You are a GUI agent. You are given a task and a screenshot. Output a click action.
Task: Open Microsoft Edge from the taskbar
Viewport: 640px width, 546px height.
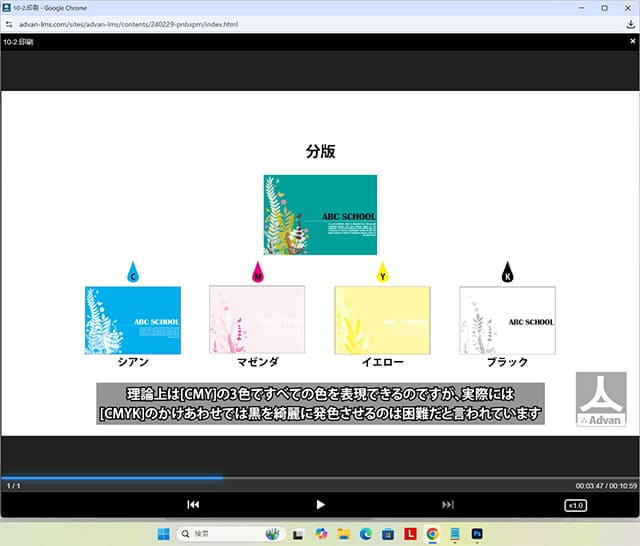[365, 534]
